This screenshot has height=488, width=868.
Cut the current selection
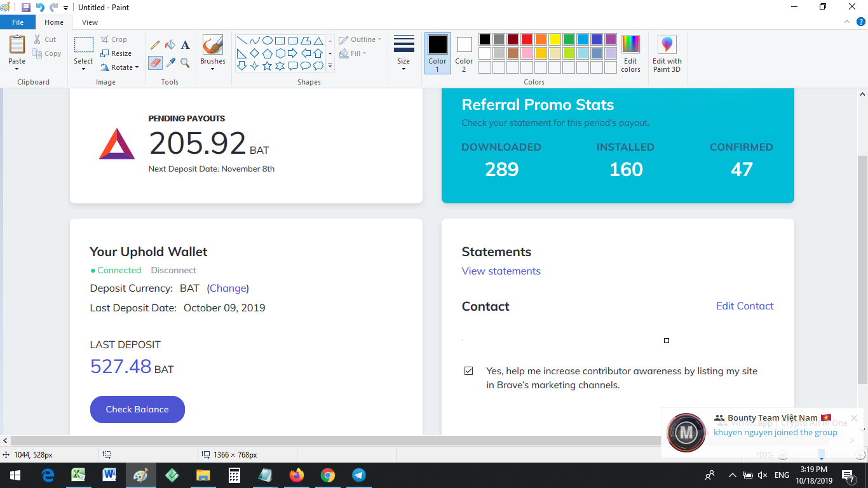coord(45,39)
